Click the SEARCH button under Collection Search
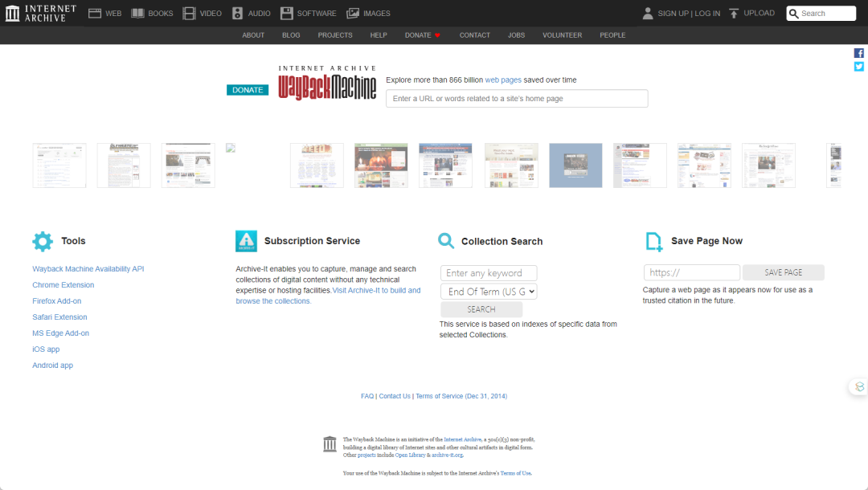 click(481, 310)
